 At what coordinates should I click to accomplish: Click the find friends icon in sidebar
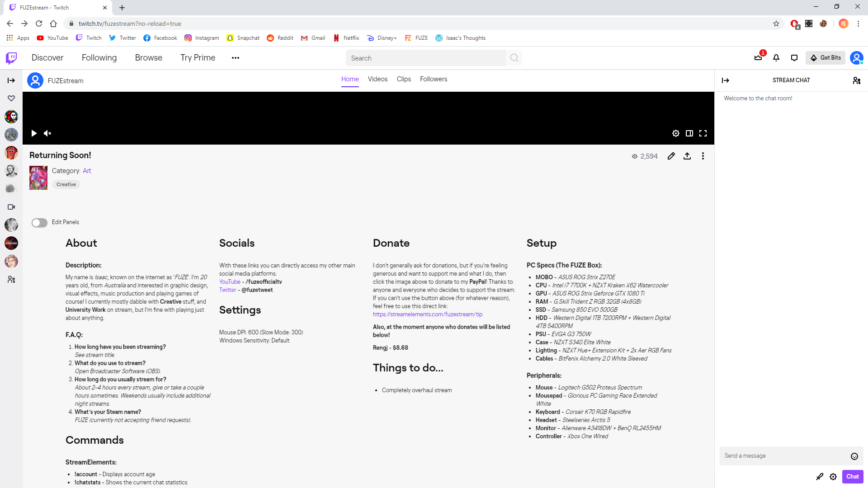(11, 280)
